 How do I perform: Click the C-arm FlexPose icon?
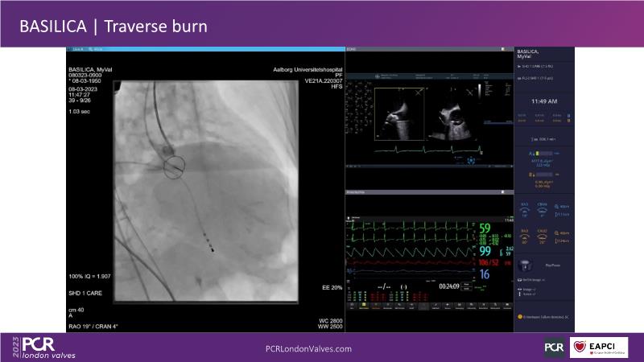point(526,264)
